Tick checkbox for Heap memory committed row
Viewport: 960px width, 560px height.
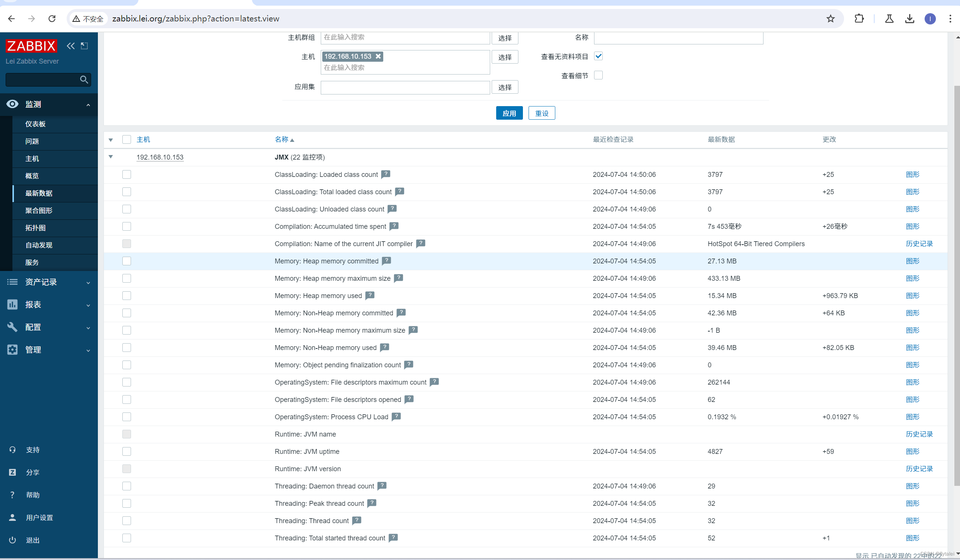[126, 261]
